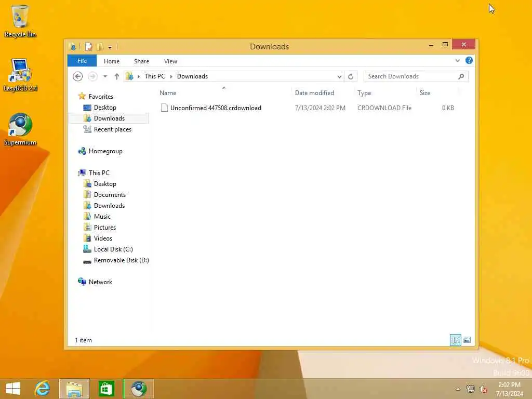
Task: Open muted volume tray icon
Action: tap(483, 389)
